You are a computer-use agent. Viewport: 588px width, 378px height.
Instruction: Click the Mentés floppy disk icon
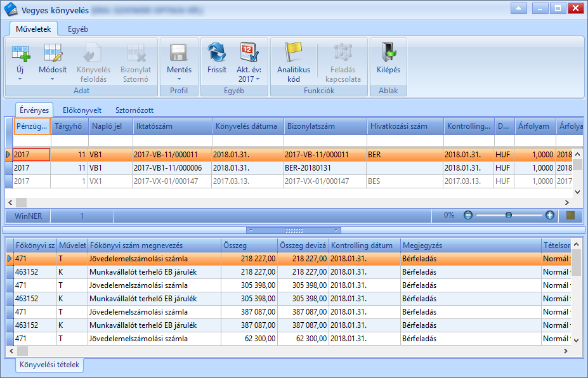[x=179, y=53]
